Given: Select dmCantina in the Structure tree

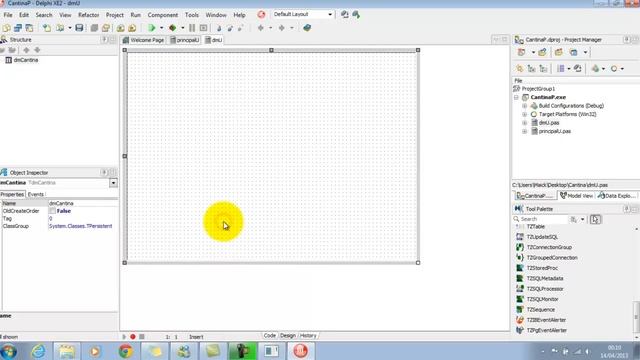Looking at the screenshot, I should 26,60.
